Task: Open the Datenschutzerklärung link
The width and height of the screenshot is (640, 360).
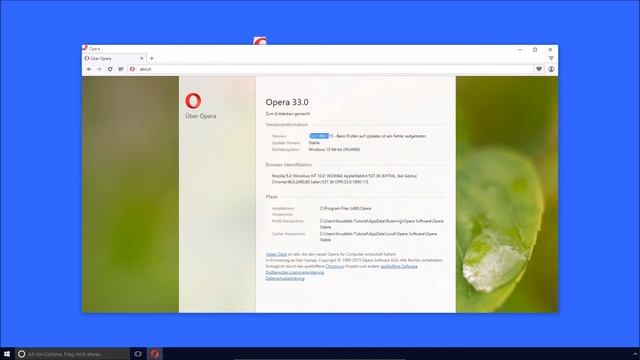Action: click(x=285, y=279)
